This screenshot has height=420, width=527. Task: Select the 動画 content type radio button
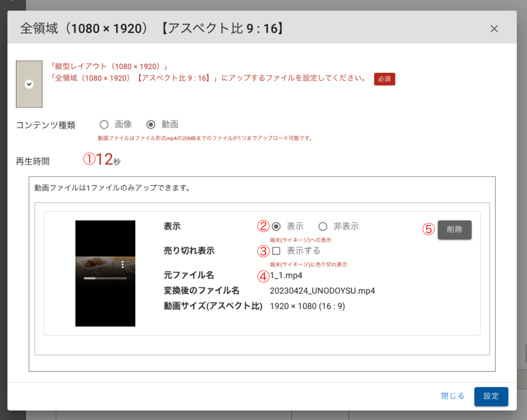click(151, 124)
